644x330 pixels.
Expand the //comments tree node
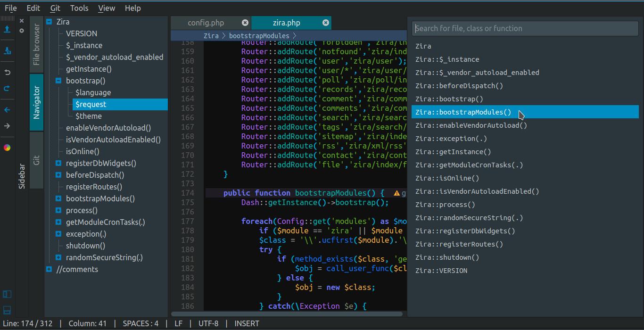click(49, 269)
